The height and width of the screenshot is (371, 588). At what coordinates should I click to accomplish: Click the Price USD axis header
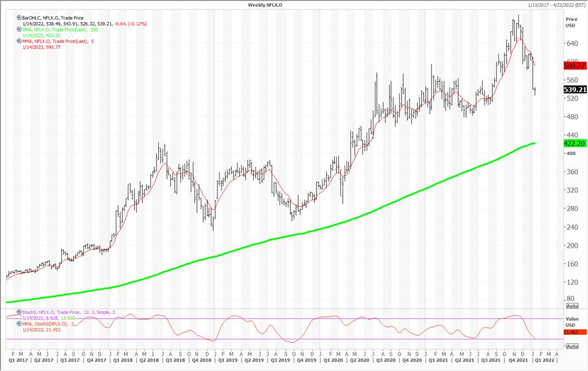571,22
